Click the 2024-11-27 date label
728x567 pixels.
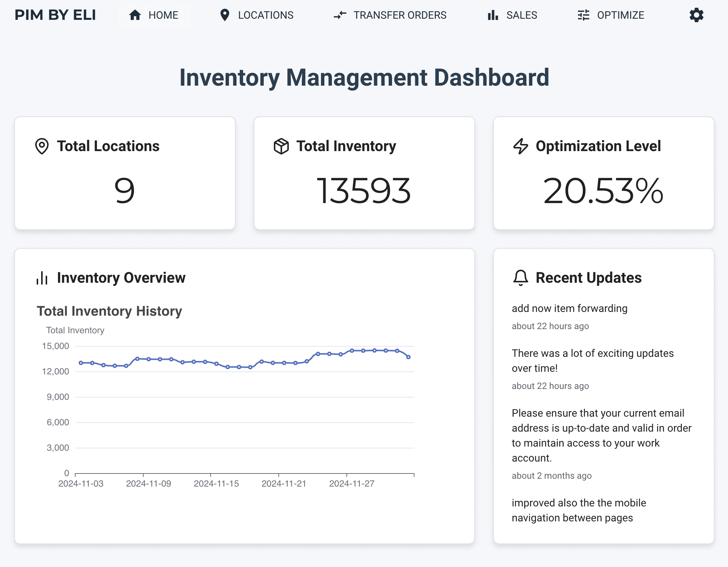coord(352,484)
